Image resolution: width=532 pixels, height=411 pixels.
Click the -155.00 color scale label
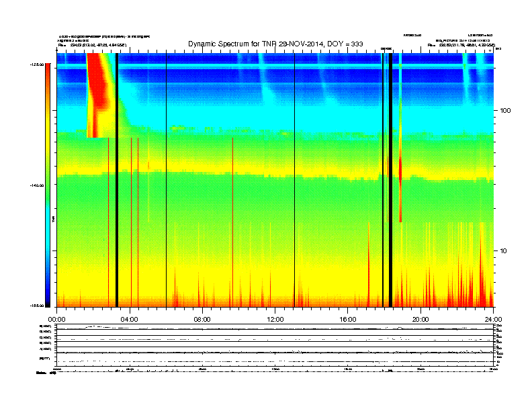pos(37,306)
